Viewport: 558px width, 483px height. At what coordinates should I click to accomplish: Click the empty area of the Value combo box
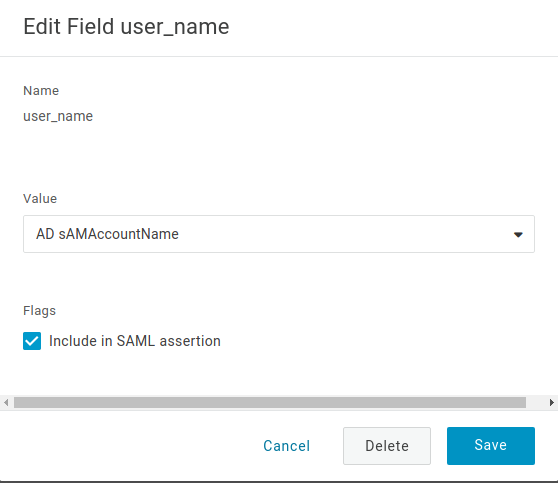[342, 234]
